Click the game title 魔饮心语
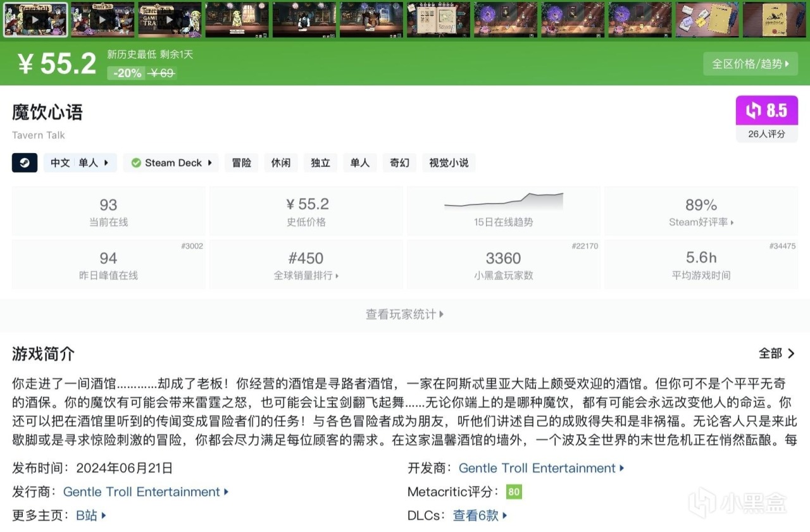810x532 pixels. (47, 113)
